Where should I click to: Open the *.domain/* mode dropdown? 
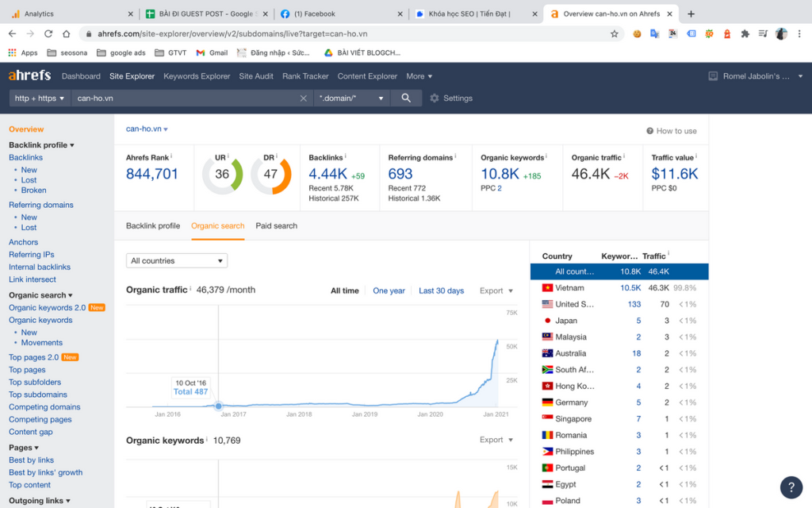pos(350,98)
